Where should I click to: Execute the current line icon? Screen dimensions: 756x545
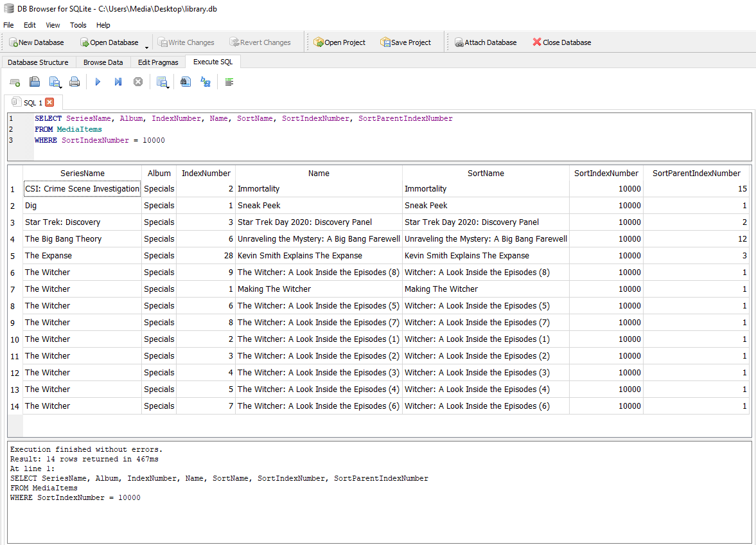point(118,82)
